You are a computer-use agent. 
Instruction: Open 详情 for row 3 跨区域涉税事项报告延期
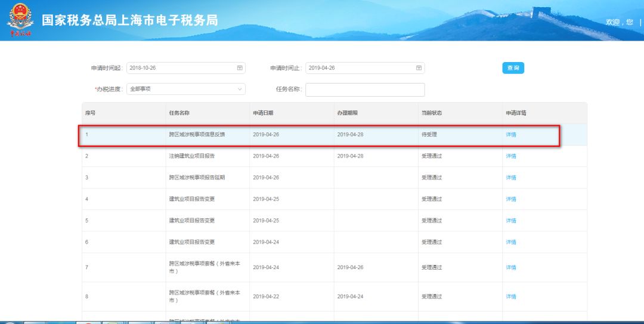(511, 178)
